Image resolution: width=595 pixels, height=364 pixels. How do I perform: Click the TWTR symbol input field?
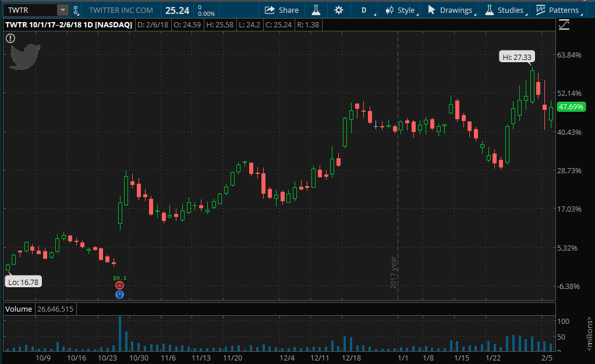(30, 10)
